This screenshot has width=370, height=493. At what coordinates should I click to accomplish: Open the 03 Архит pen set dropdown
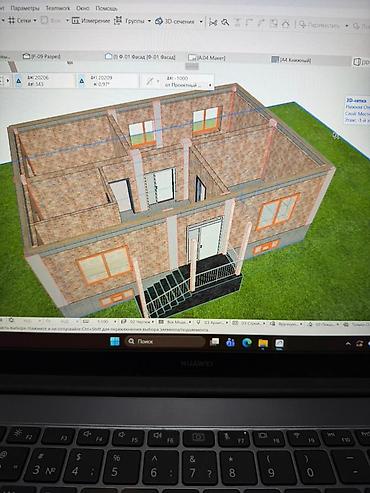click(212, 323)
